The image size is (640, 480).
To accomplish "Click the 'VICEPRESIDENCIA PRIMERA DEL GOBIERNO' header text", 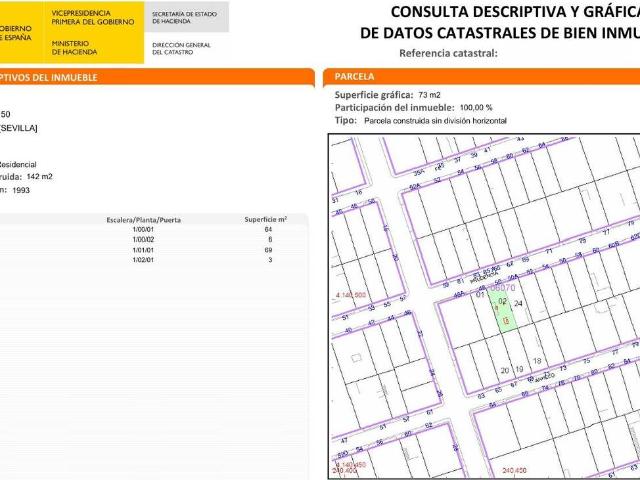I will (93, 18).
